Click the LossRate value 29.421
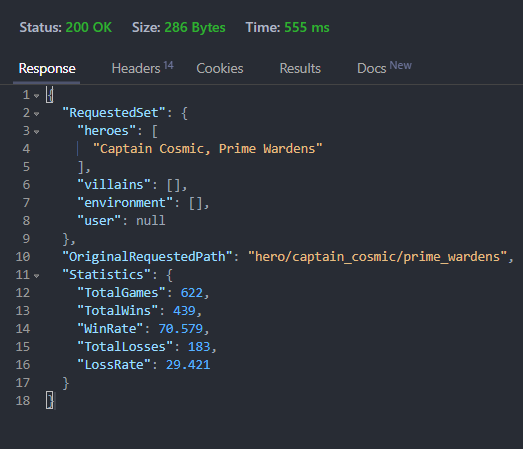 [188, 365]
